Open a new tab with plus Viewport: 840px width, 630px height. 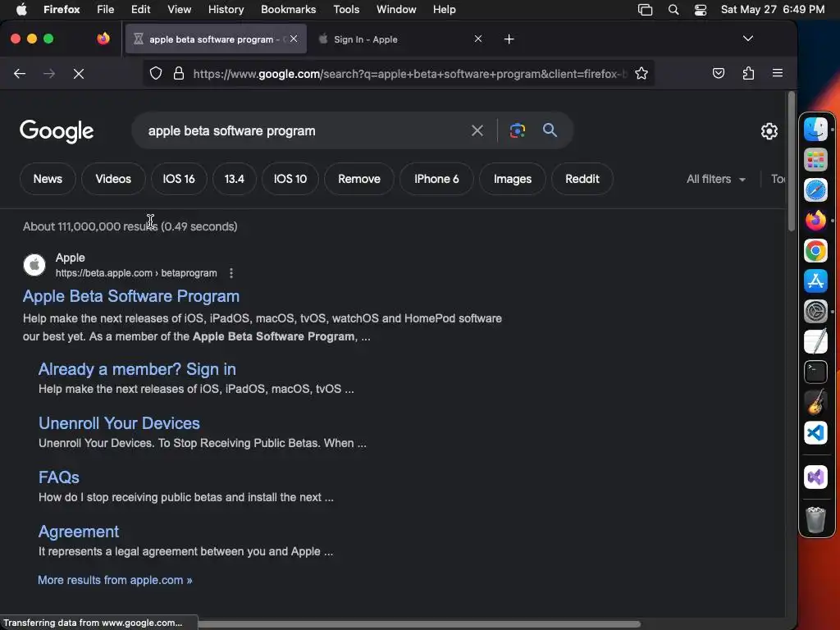pyautogui.click(x=509, y=39)
